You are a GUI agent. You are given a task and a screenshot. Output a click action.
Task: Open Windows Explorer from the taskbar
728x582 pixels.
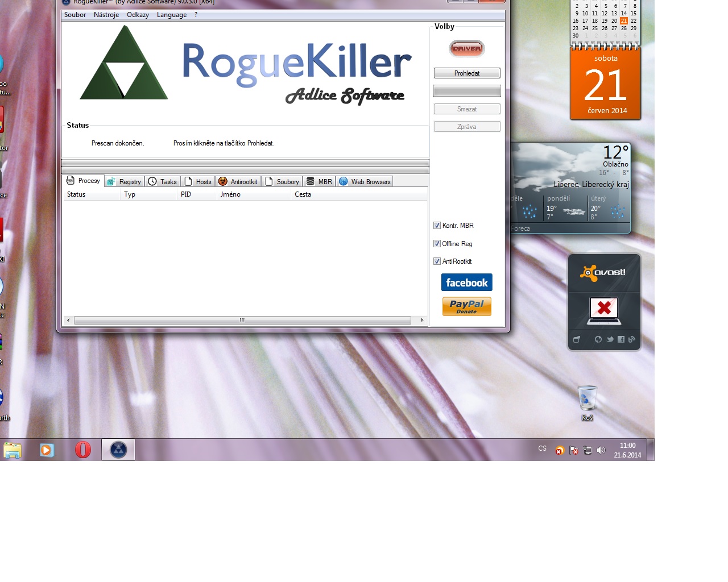(13, 450)
